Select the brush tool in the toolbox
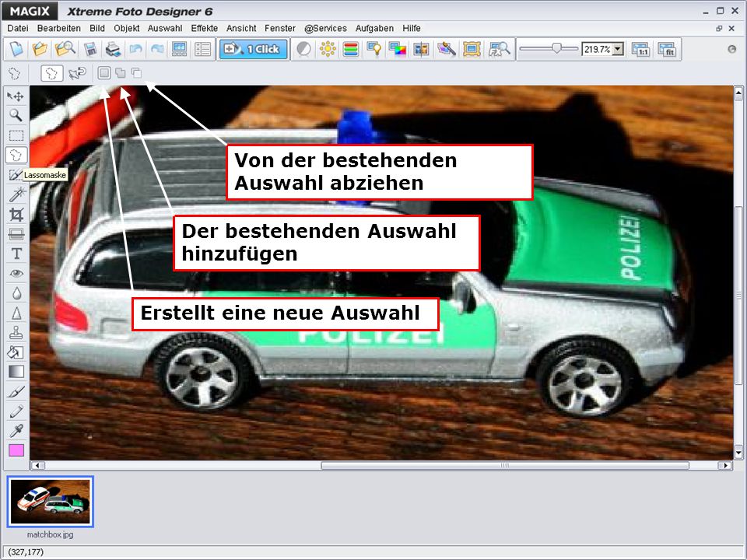Viewport: 747px width, 560px height. 16,391
